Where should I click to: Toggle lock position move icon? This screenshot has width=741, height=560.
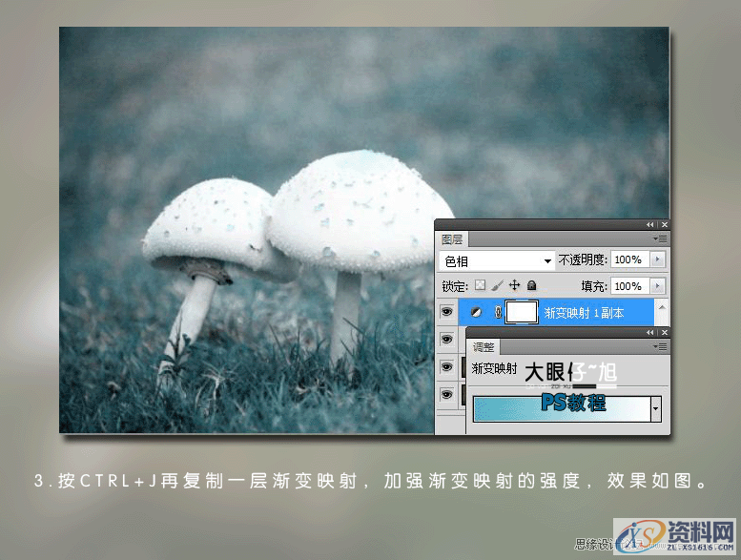click(x=514, y=285)
